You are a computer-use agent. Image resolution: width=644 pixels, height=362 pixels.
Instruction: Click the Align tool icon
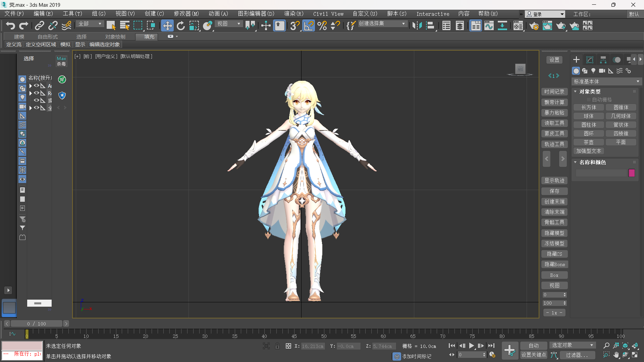tap(430, 26)
